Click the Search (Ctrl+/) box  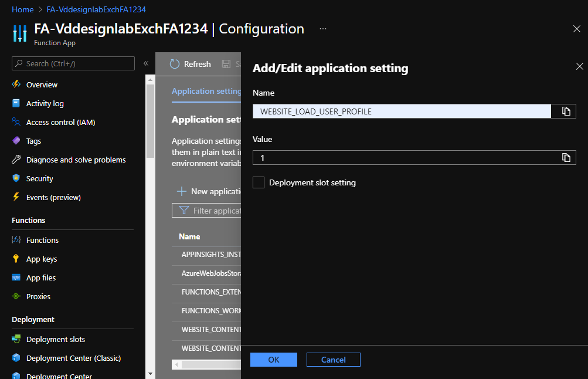click(73, 63)
